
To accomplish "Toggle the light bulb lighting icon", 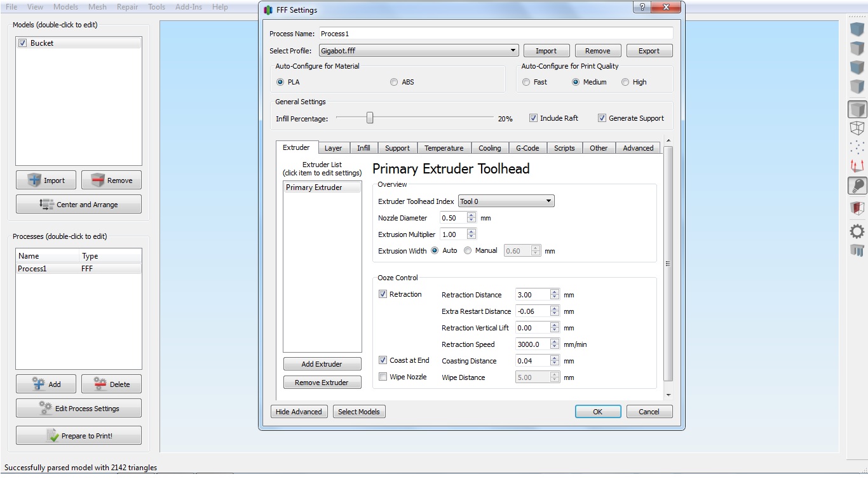I will [857, 186].
